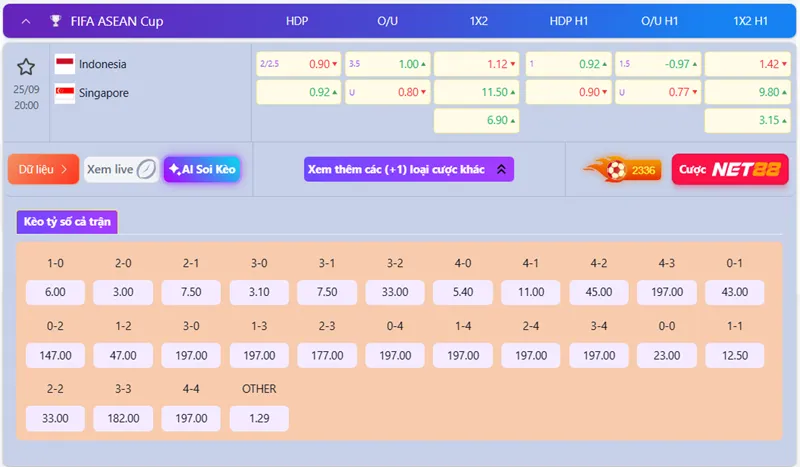
Task: Bet correct score 1-0 at 6.00
Action: (55, 292)
